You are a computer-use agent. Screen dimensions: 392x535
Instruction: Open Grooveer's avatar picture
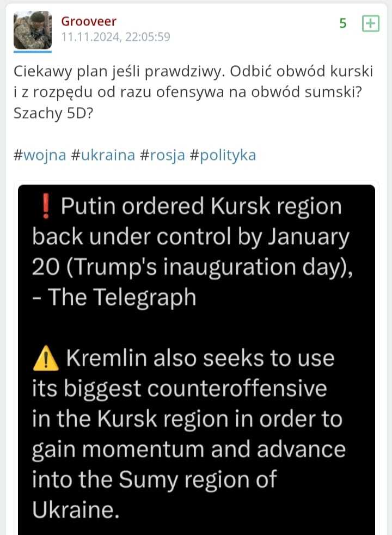click(x=32, y=30)
